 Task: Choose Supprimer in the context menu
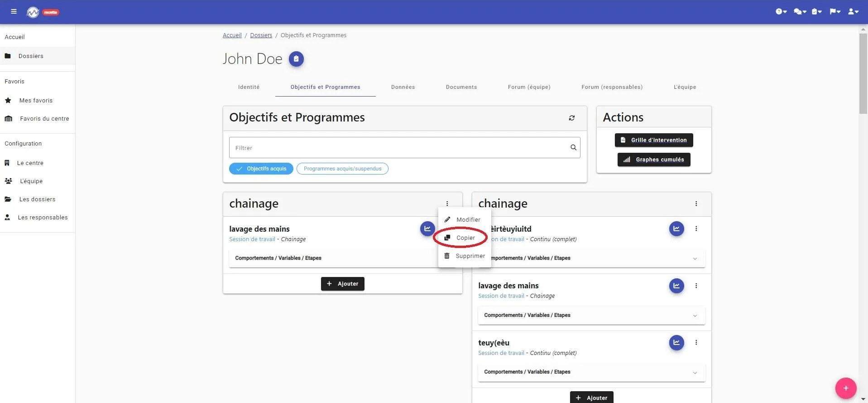pos(465,256)
